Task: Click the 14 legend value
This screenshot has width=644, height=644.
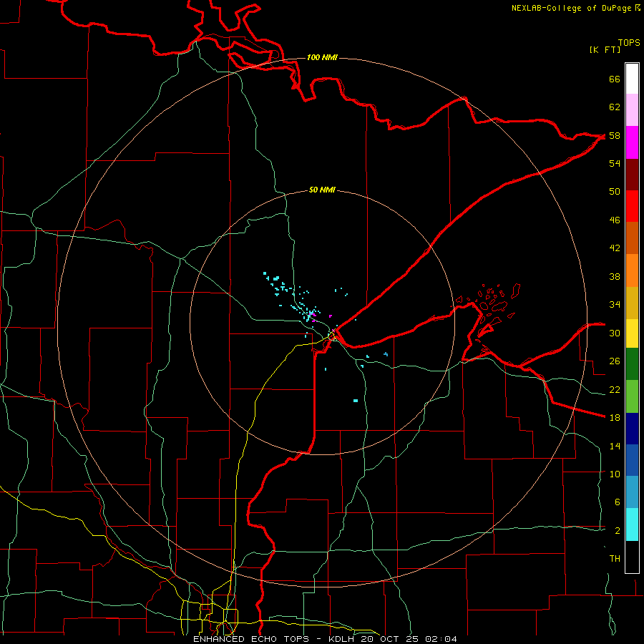Action: [x=615, y=446]
